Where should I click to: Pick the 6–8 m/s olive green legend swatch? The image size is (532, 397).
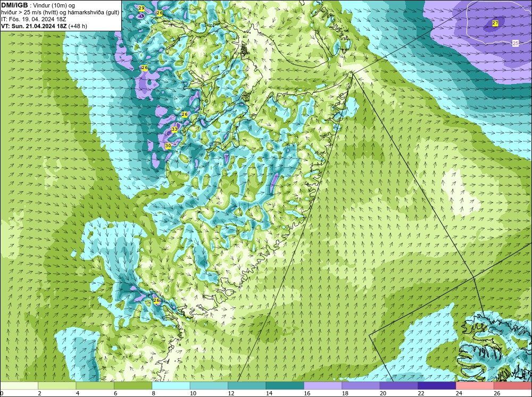pos(133,385)
